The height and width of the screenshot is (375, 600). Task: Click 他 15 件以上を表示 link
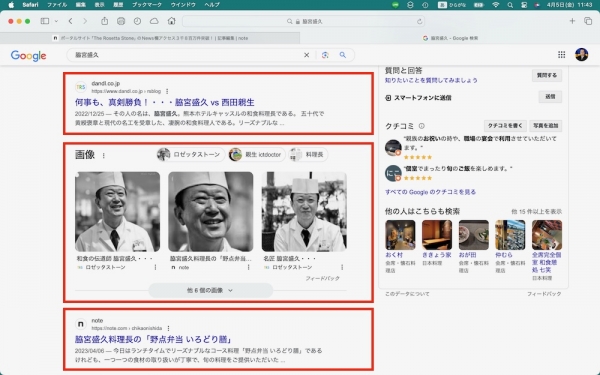[x=536, y=212]
